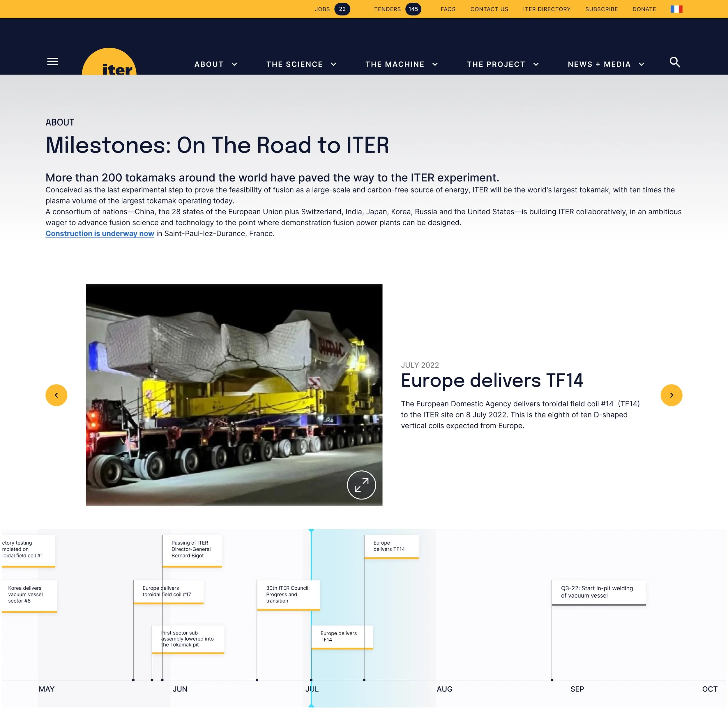728x714 pixels.
Task: Expand the About dropdown chevron
Action: point(234,65)
